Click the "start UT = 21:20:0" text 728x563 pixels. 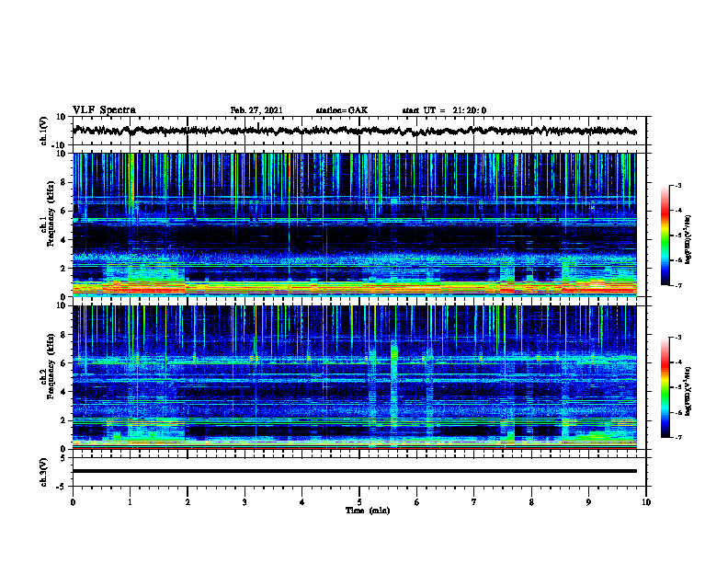[x=444, y=110]
